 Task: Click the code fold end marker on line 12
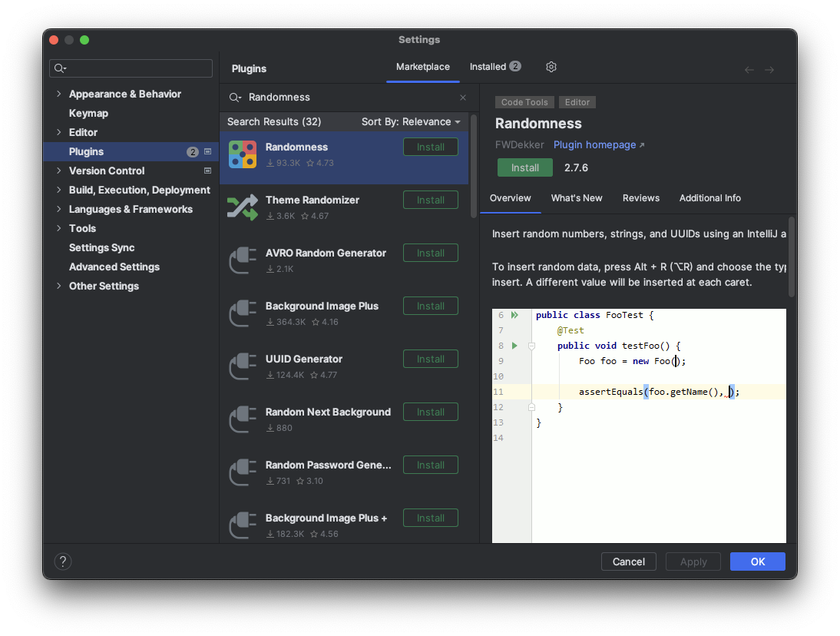tap(531, 407)
